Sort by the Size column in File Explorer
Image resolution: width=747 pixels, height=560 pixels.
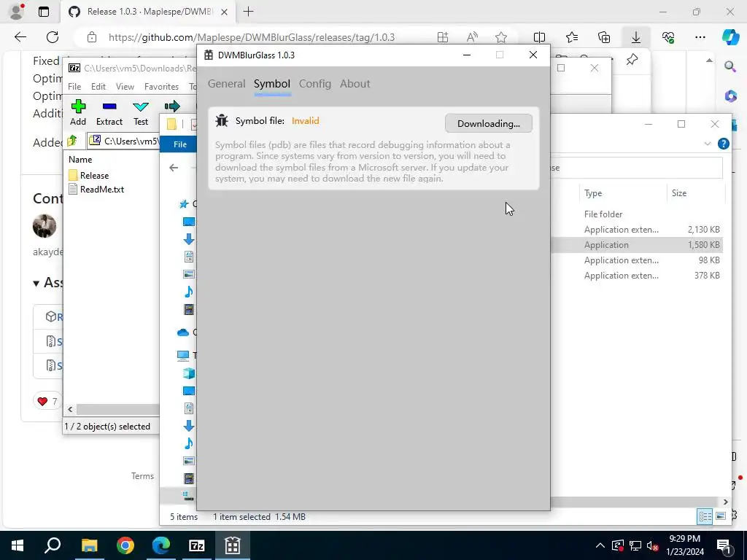pyautogui.click(x=679, y=193)
